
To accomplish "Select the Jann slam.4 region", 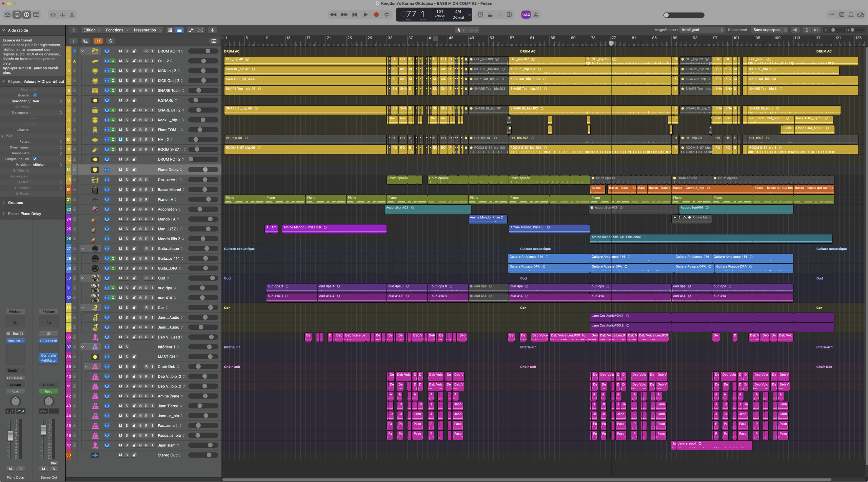I will (714, 445).
